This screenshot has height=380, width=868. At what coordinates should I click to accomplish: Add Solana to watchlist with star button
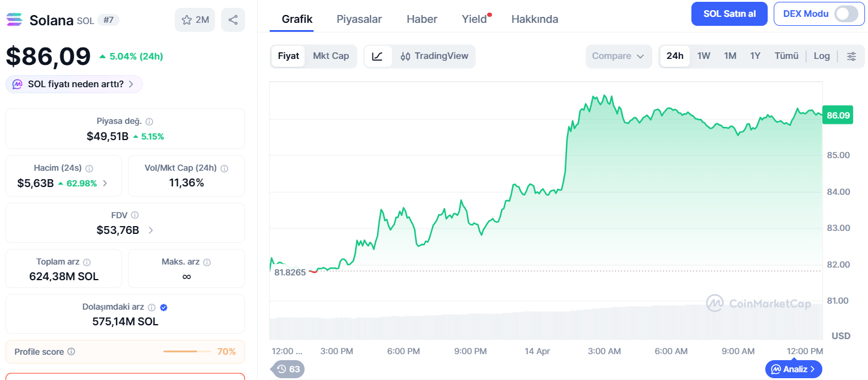tap(195, 20)
